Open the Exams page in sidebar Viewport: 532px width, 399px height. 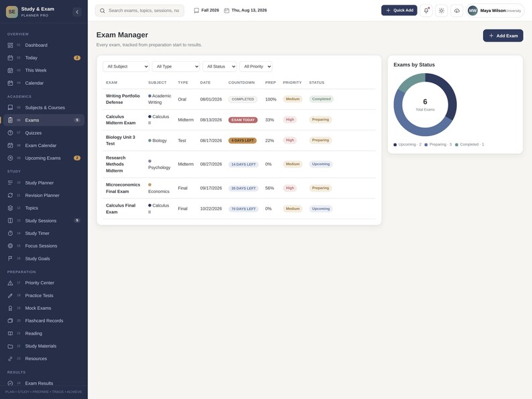pyautogui.click(x=44, y=120)
